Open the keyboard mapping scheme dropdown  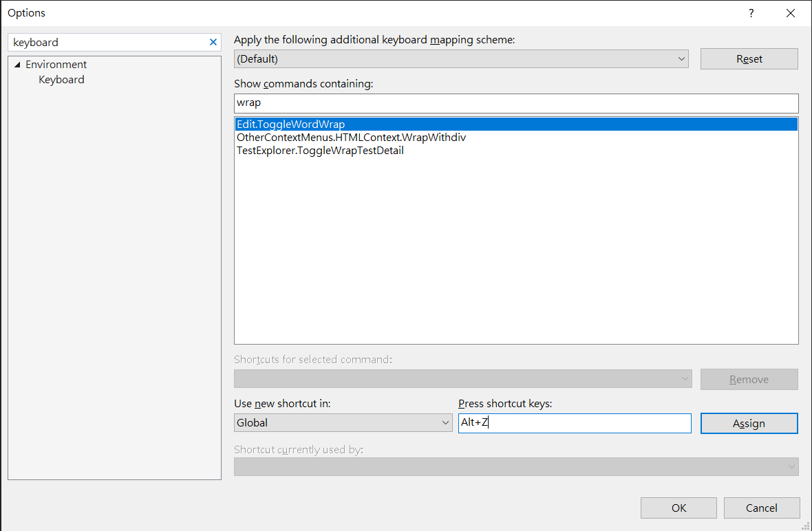point(461,59)
